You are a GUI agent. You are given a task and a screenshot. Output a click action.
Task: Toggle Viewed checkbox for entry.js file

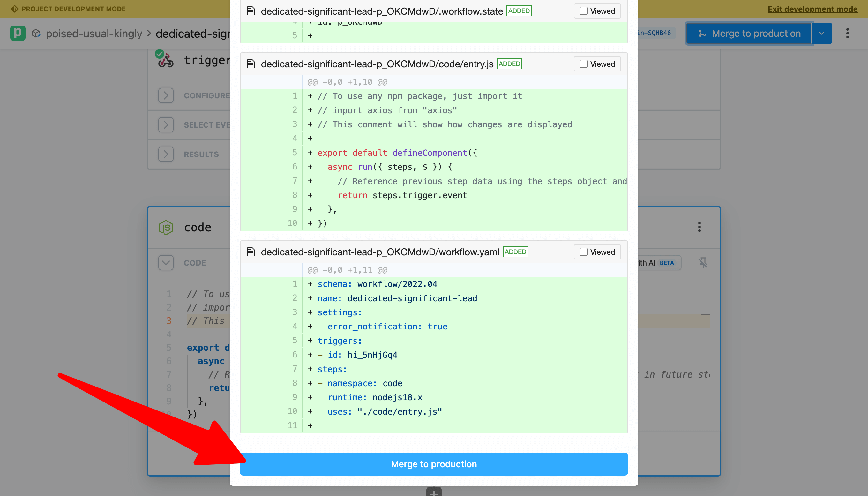(x=583, y=64)
